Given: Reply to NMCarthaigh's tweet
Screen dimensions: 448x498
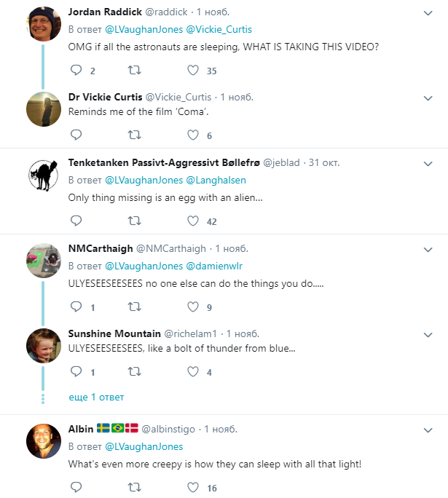Looking at the screenshot, I should (76, 307).
